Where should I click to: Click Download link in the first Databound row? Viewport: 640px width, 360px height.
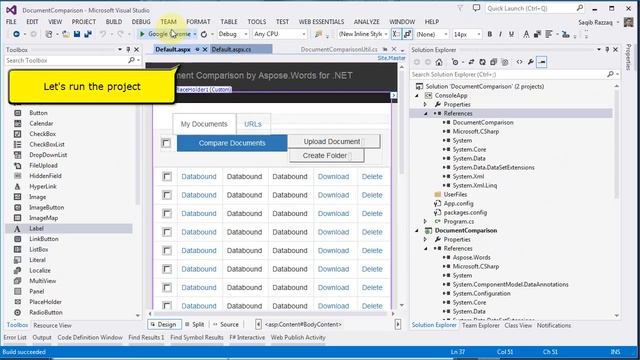(333, 177)
